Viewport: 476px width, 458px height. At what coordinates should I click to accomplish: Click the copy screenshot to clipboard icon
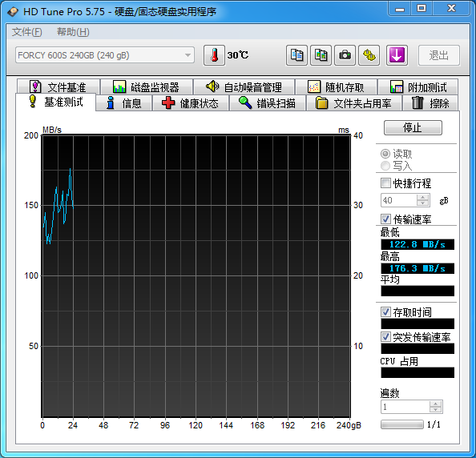(x=321, y=55)
